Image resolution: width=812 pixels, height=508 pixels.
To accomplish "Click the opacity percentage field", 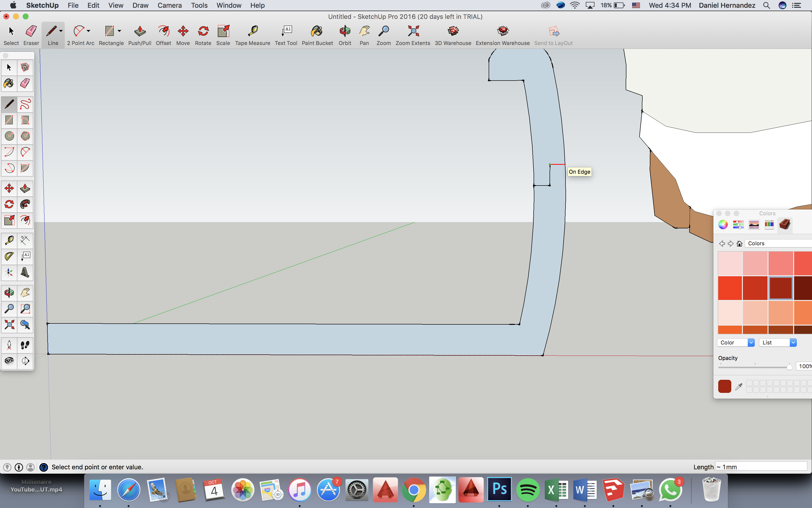I will [804, 366].
